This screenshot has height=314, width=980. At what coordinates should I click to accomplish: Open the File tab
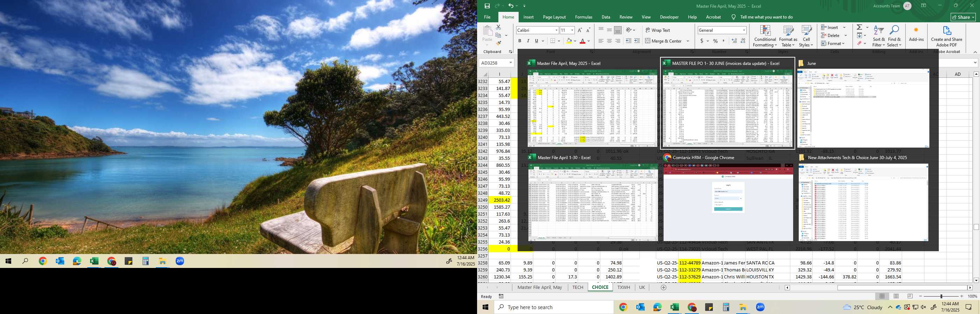tap(487, 17)
